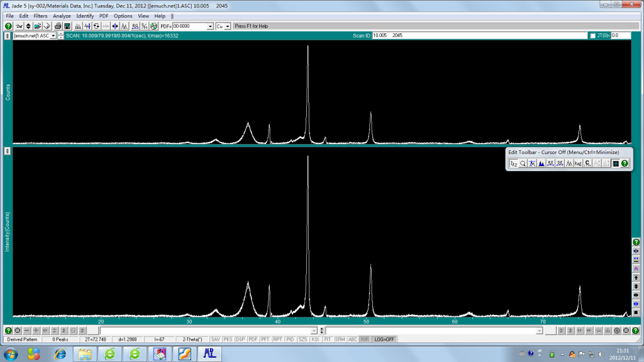This screenshot has width=644, height=362.
Task: Click the BG background removal icon
Action: pyautogui.click(x=135, y=26)
